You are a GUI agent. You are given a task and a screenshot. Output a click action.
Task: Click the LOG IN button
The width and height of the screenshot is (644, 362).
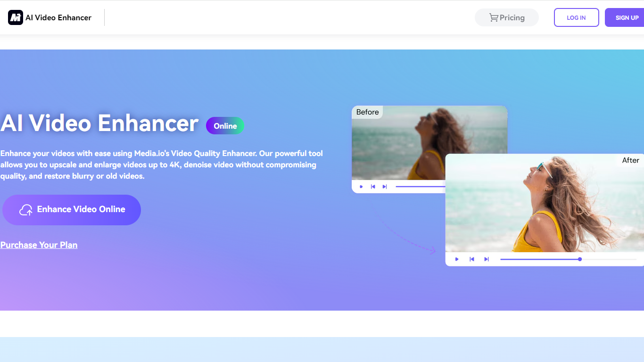(576, 17)
